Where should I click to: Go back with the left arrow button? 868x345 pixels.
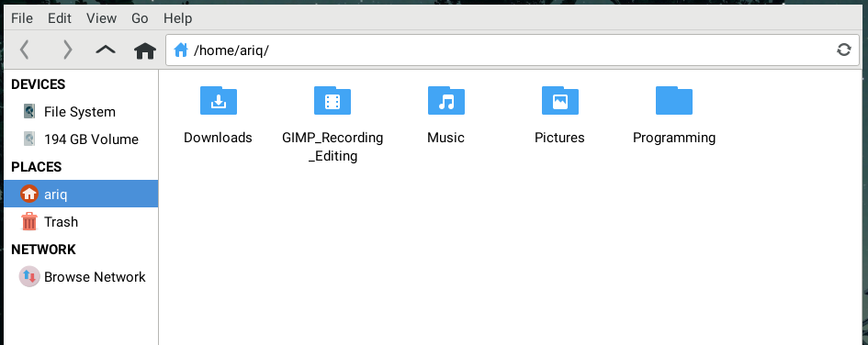25,50
